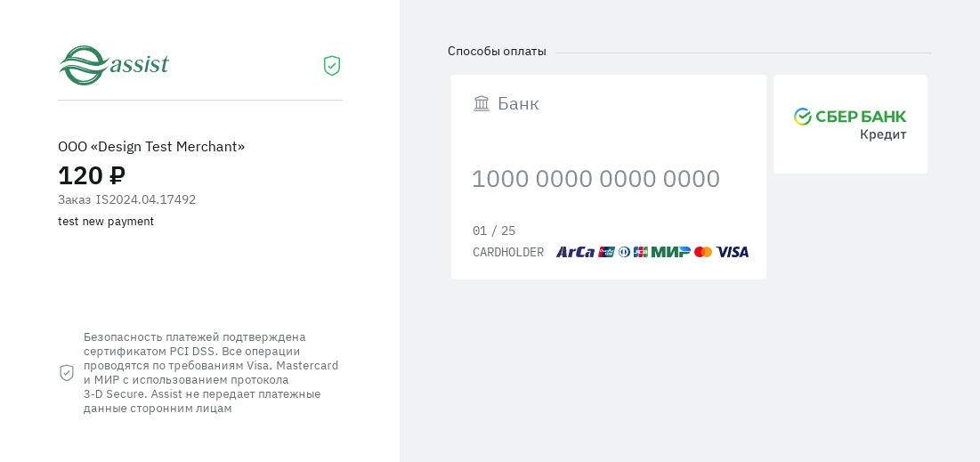The height and width of the screenshot is (462, 980).
Task: Click the 120 ₽ payment amount
Action: [x=92, y=175]
